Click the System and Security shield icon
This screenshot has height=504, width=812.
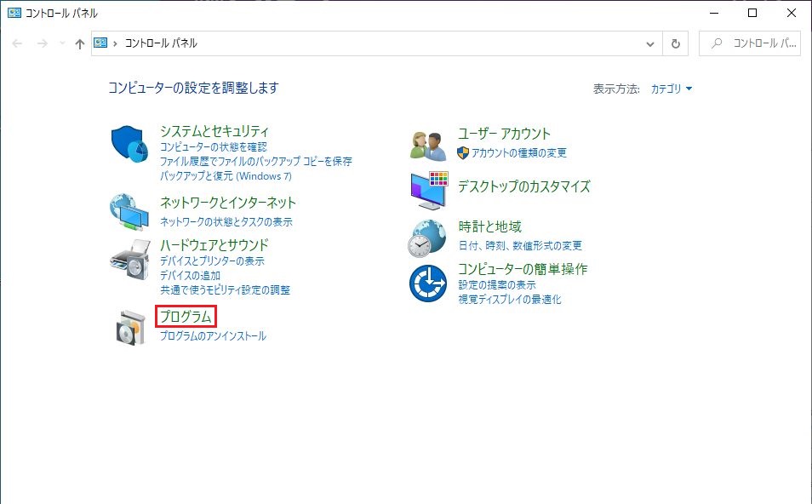[x=129, y=144]
